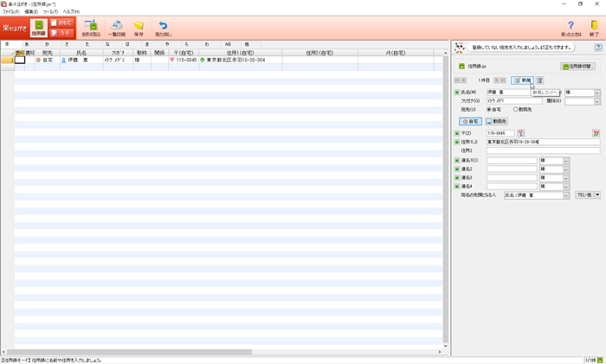Open the ツール(T) menu

[x=50, y=12]
